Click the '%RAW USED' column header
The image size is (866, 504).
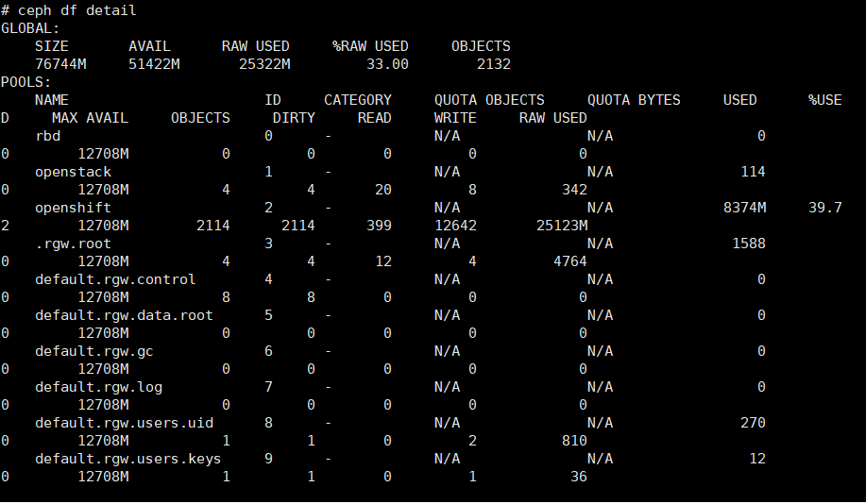[x=370, y=46]
